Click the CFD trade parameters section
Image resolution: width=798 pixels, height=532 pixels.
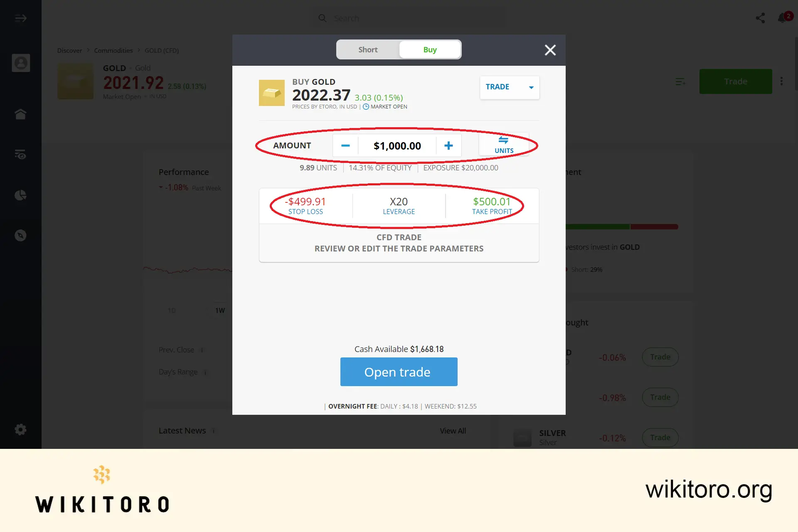[x=399, y=242]
